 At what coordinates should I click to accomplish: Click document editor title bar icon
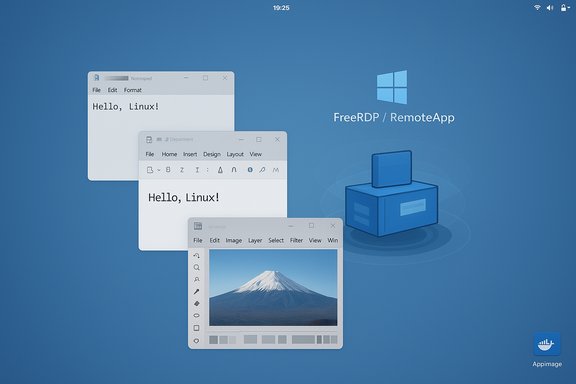click(x=149, y=140)
